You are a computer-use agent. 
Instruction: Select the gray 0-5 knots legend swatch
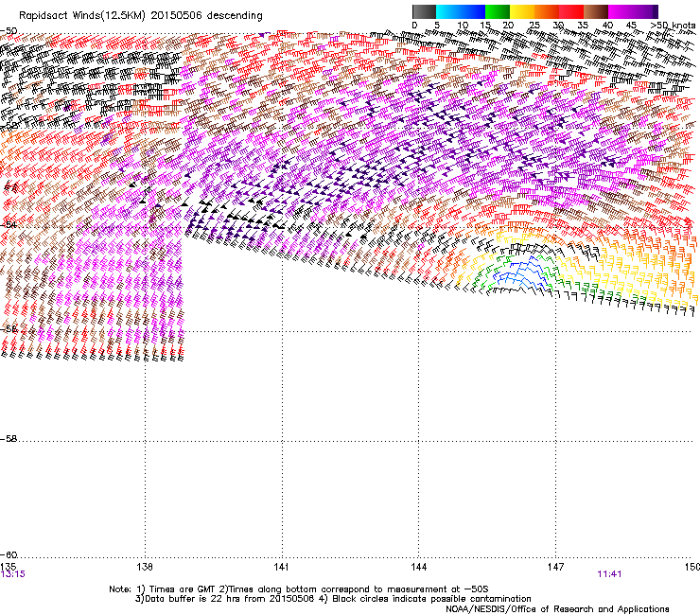tap(424, 11)
